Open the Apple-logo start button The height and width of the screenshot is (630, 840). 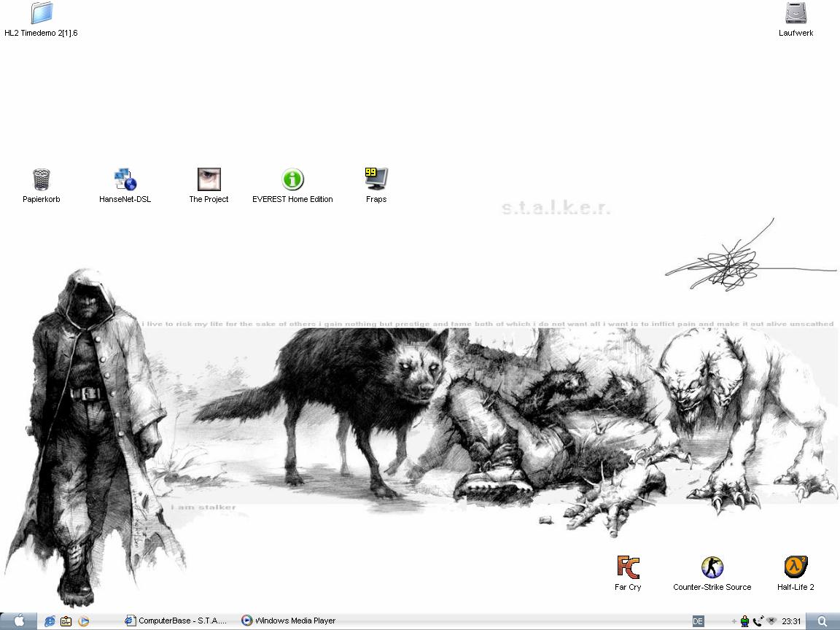pyautogui.click(x=19, y=621)
